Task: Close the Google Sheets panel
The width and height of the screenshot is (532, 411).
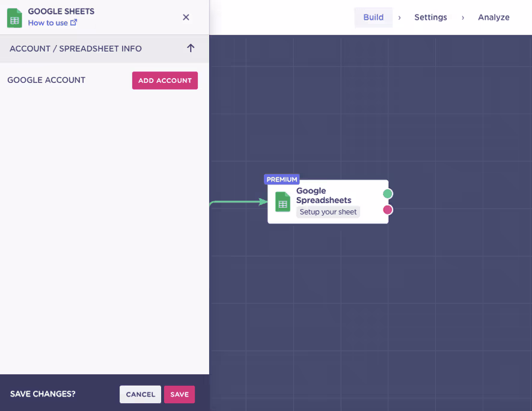Action: point(186,17)
